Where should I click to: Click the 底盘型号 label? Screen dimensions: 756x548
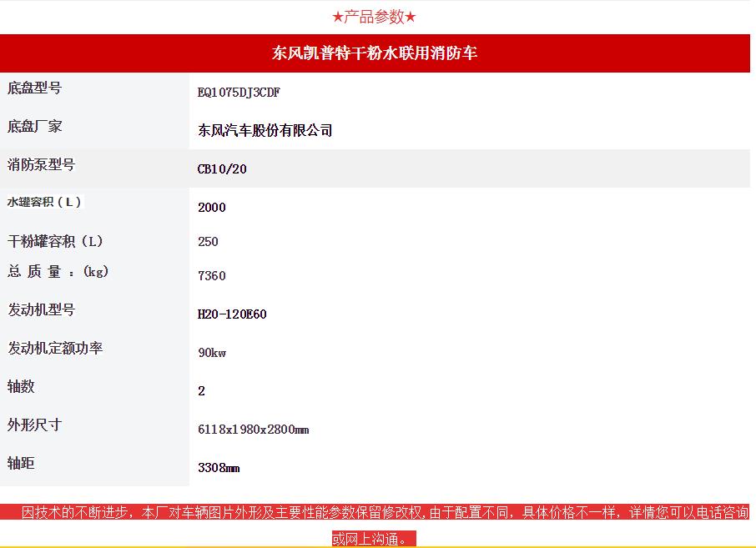[x=34, y=88]
